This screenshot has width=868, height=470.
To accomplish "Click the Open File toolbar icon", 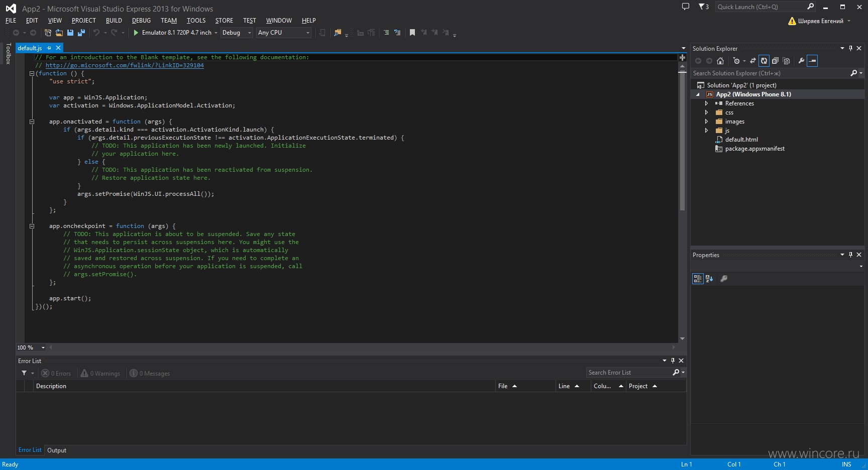I will (x=59, y=33).
